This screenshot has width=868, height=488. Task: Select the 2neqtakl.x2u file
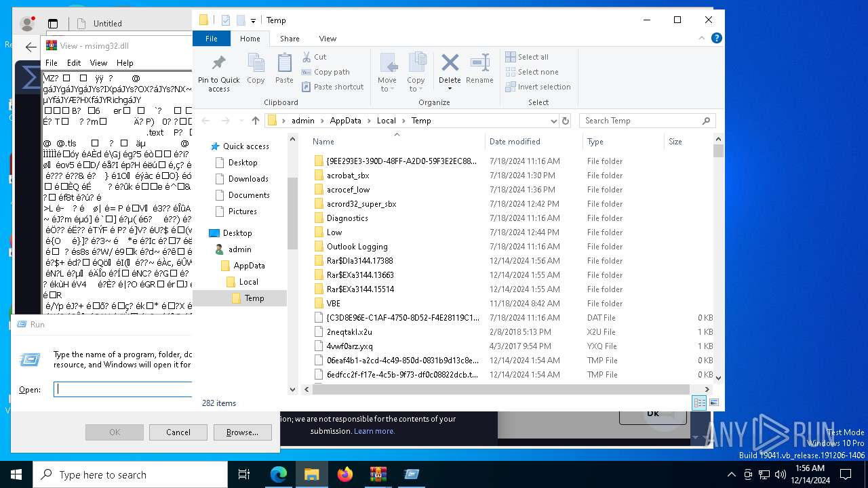pyautogui.click(x=349, y=332)
